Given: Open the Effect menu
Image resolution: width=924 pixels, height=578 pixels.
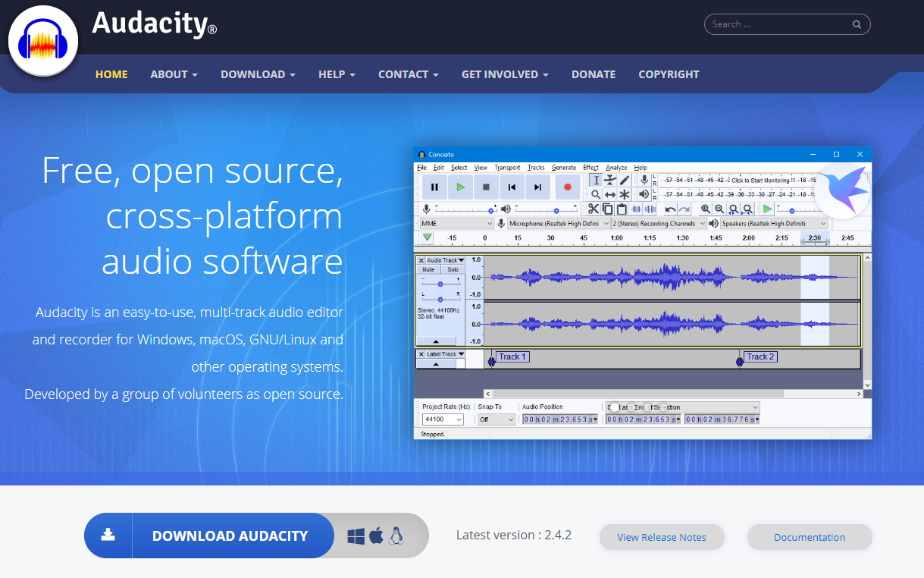Looking at the screenshot, I should 590,168.
